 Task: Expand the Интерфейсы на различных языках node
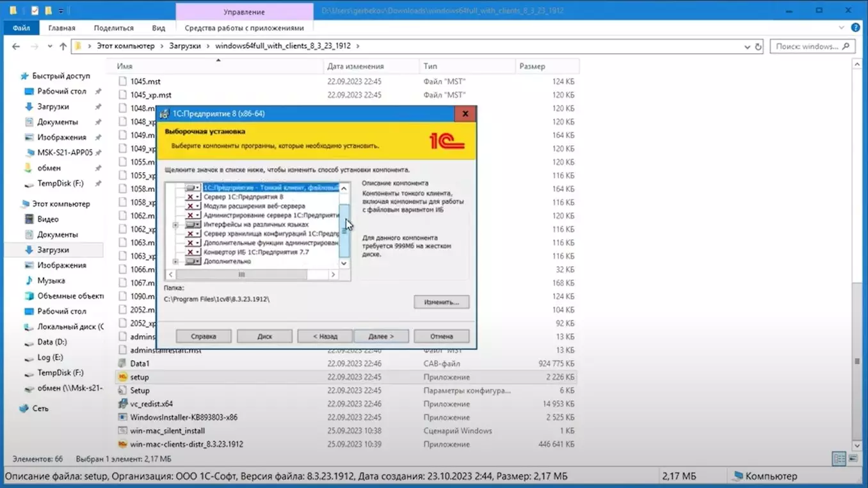175,225
